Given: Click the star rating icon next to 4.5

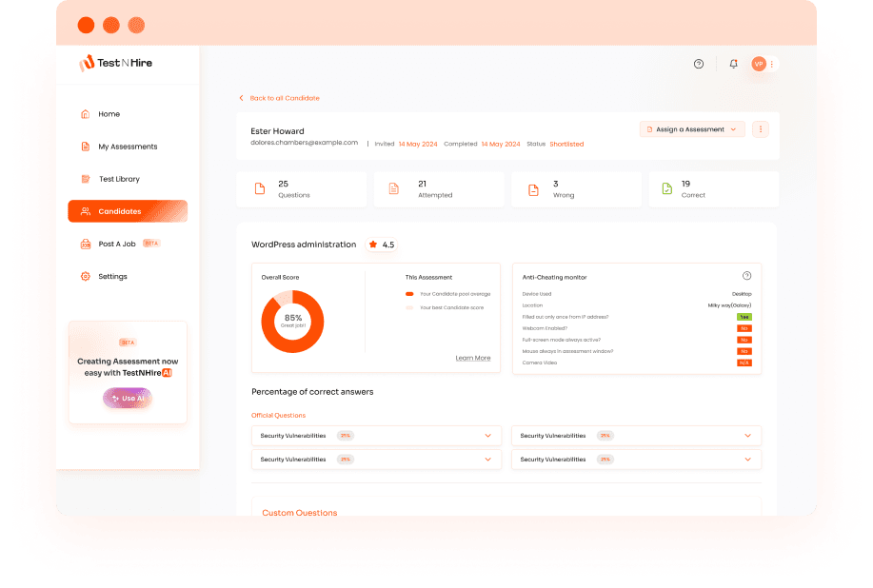Looking at the screenshot, I should click(x=373, y=245).
